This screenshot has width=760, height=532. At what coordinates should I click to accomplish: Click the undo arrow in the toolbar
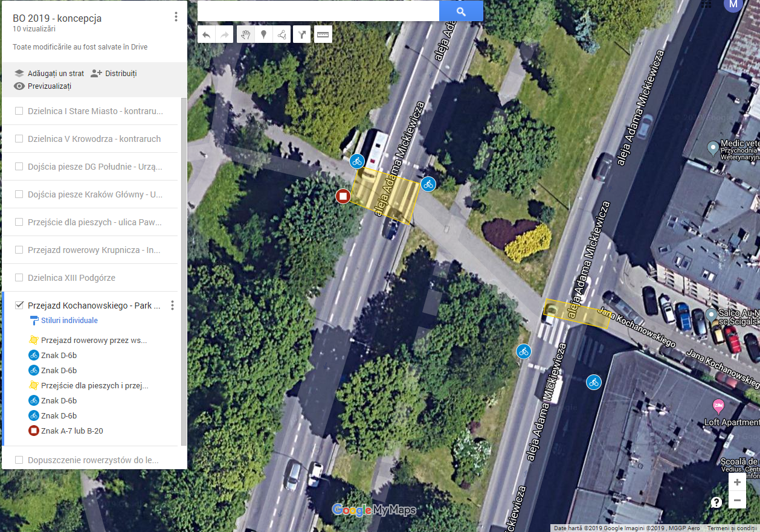pos(207,34)
